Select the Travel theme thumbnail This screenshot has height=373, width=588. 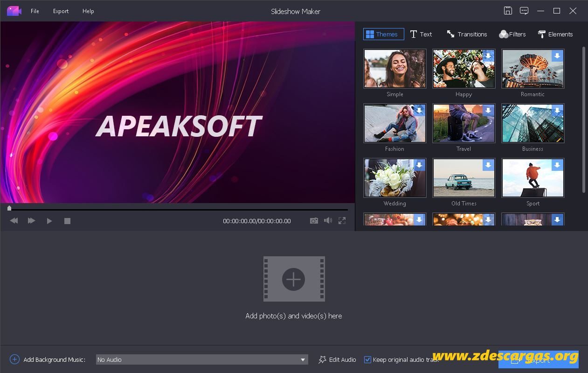[464, 123]
